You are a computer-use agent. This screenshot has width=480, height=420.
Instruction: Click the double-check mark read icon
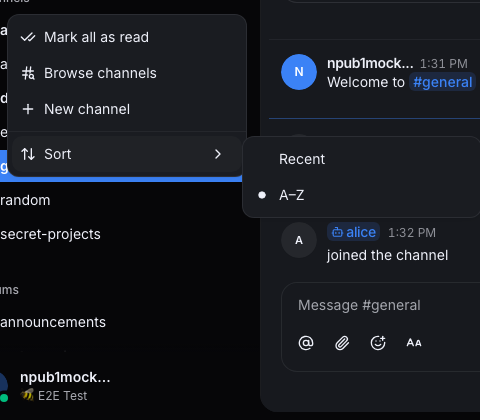(x=28, y=37)
